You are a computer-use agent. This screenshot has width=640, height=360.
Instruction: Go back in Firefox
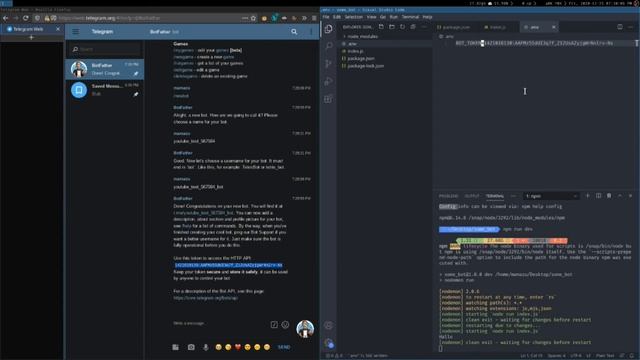pyautogui.click(x=6, y=18)
